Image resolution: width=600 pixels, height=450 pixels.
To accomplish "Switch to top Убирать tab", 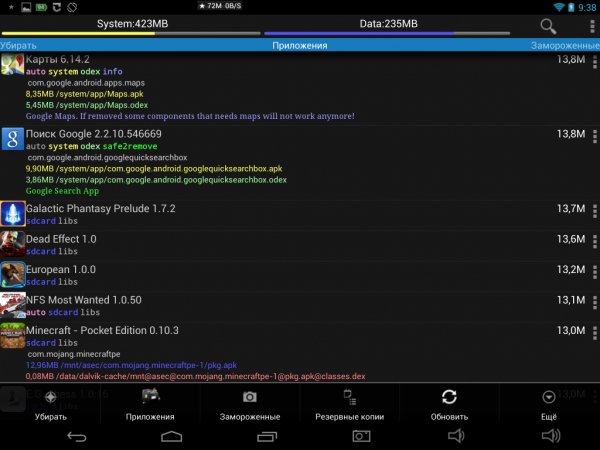I will point(18,46).
